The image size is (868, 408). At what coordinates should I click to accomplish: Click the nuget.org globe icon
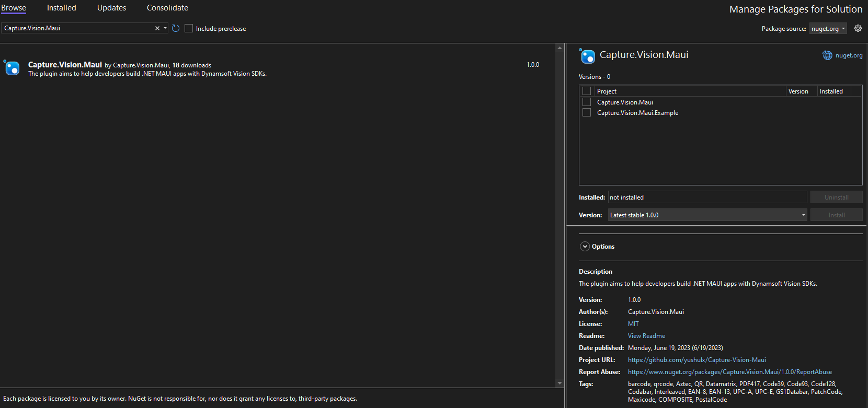[827, 55]
